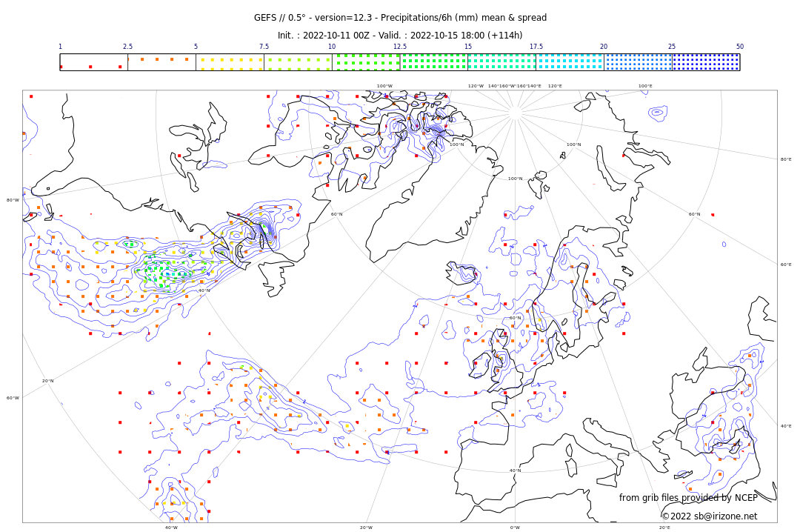Click legend value "10"
The width and height of the screenshot is (800, 532).
click(x=332, y=47)
